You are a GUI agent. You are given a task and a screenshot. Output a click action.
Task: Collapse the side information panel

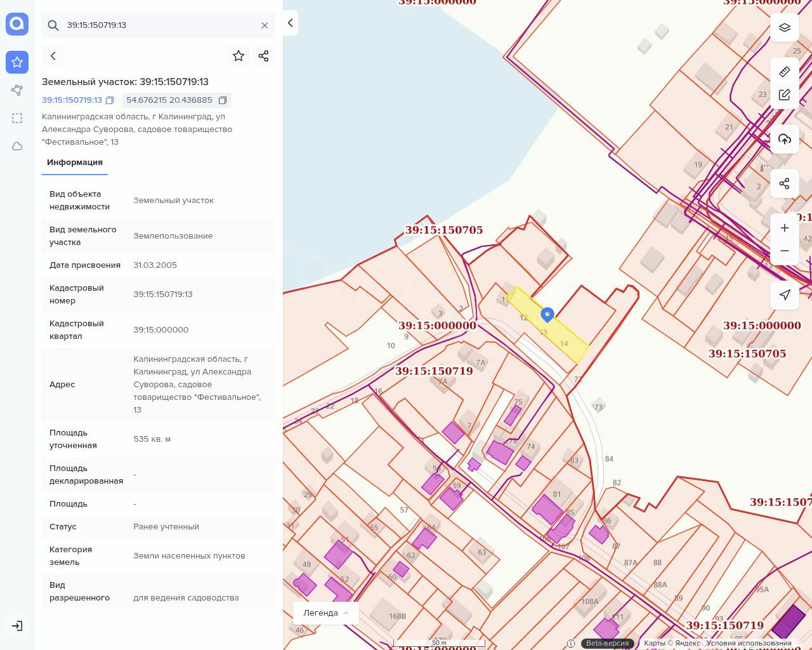[x=291, y=23]
